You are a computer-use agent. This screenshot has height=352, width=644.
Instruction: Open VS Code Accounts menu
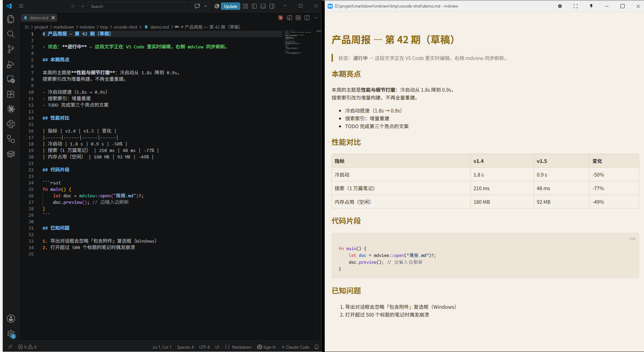click(x=11, y=319)
